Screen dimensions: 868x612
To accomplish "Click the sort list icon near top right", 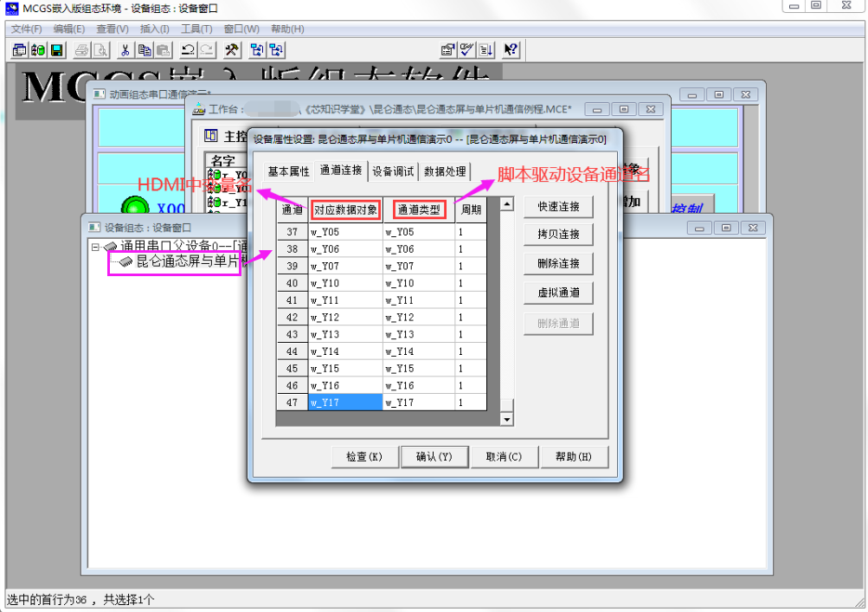I will pos(487,49).
